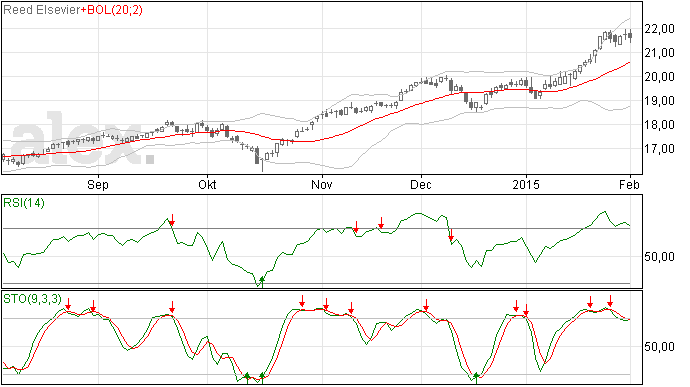Image resolution: width=690 pixels, height=387 pixels.
Task: Select the 21,00 price axis label
Action: click(x=659, y=53)
